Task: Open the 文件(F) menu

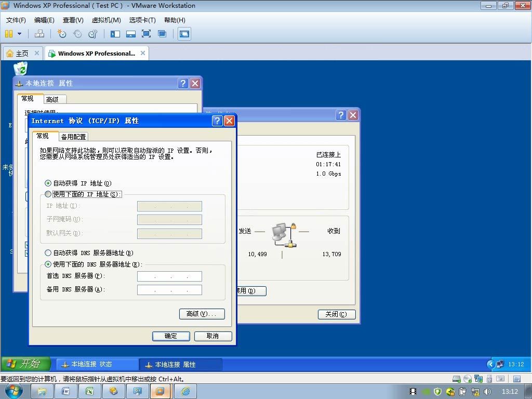Action: 16,20
